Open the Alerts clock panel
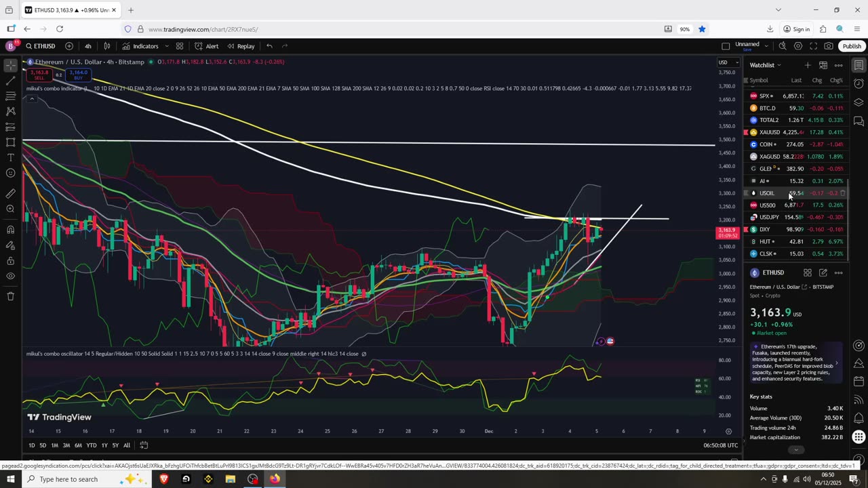This screenshot has width=868, height=488. 859,83
